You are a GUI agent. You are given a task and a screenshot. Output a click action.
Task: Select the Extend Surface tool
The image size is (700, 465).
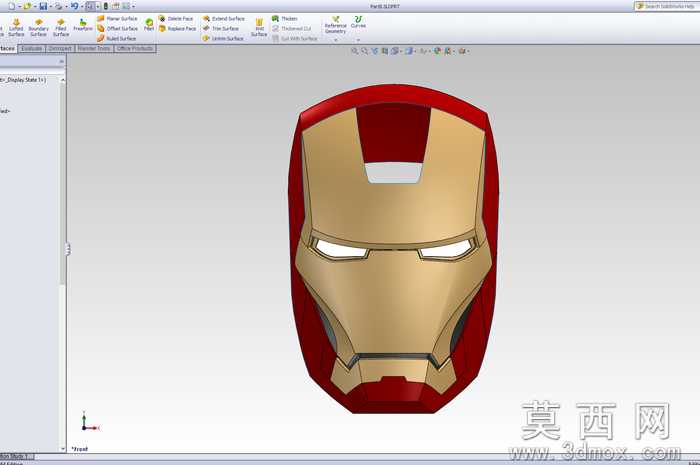tap(223, 18)
